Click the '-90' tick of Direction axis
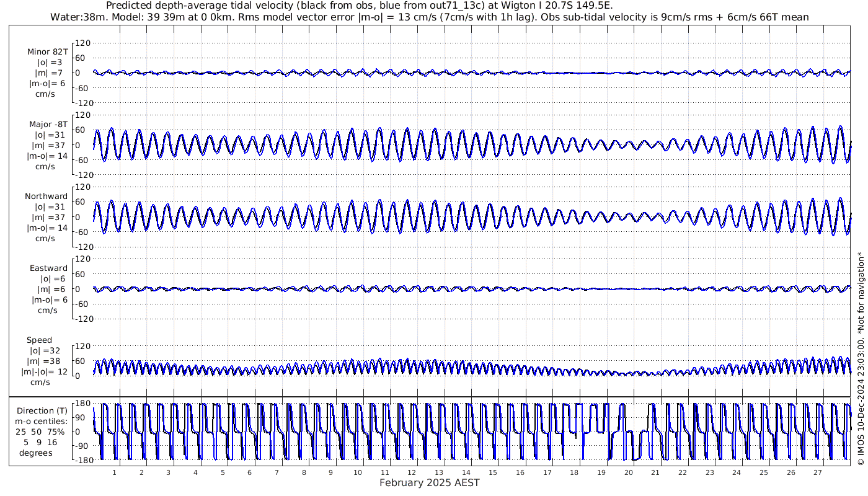This screenshot has width=868, height=496. (82, 446)
